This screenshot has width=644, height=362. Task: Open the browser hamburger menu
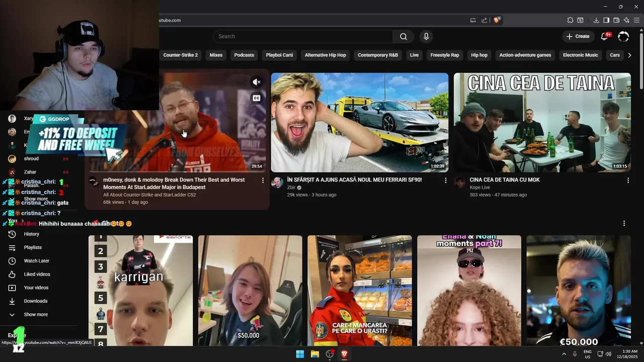[x=636, y=20]
